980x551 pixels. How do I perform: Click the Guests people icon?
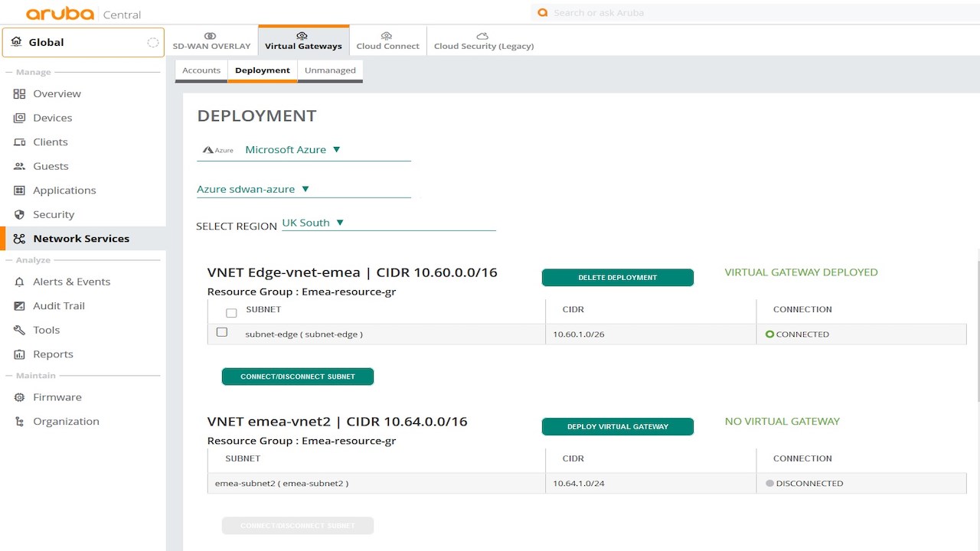[20, 166]
